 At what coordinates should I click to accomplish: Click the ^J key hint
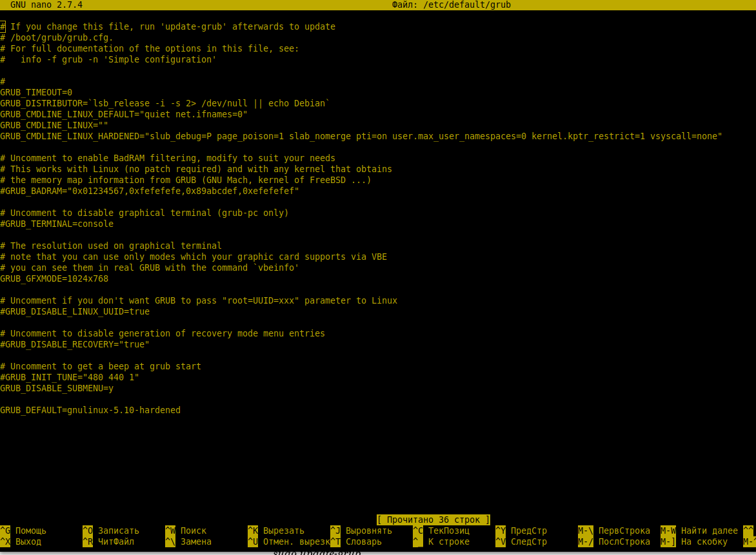click(335, 531)
